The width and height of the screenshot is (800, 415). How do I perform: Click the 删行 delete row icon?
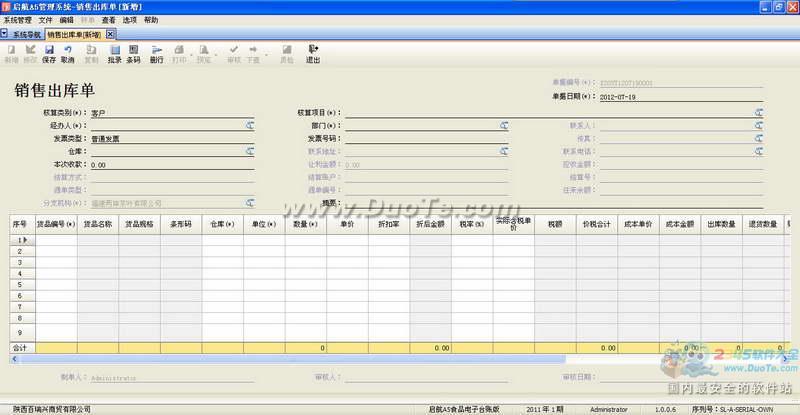[157, 50]
